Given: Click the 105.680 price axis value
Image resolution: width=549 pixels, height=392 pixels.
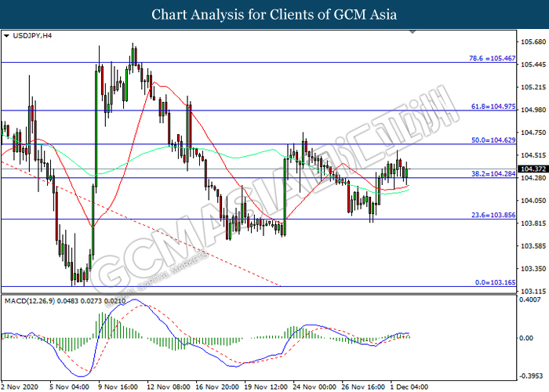Looking at the screenshot, I should [533, 42].
